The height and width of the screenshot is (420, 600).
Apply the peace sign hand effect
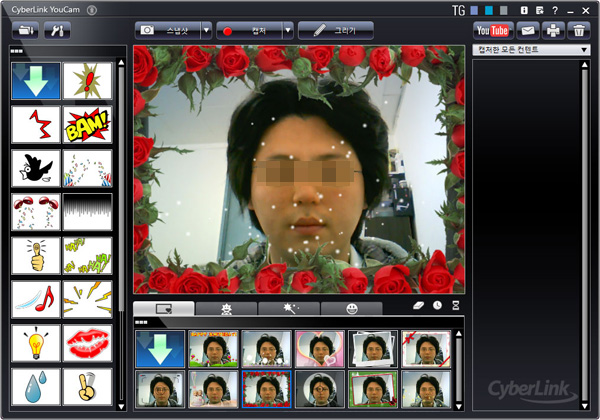(88, 387)
